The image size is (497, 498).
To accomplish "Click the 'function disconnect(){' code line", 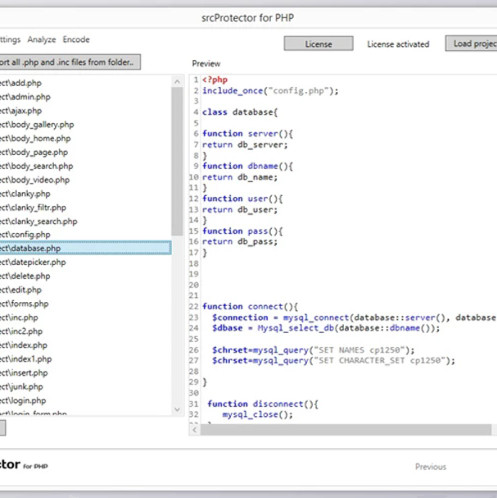I will tap(263, 404).
